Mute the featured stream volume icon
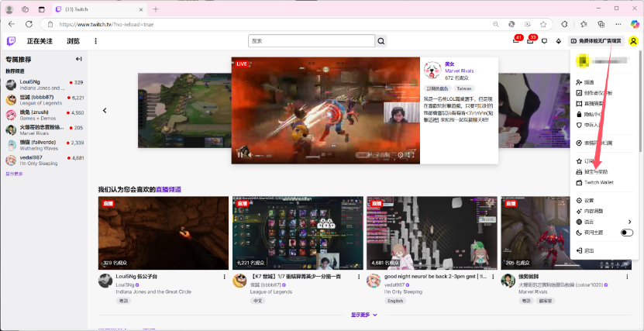The width and height of the screenshot is (644, 331). pyautogui.click(x=250, y=155)
